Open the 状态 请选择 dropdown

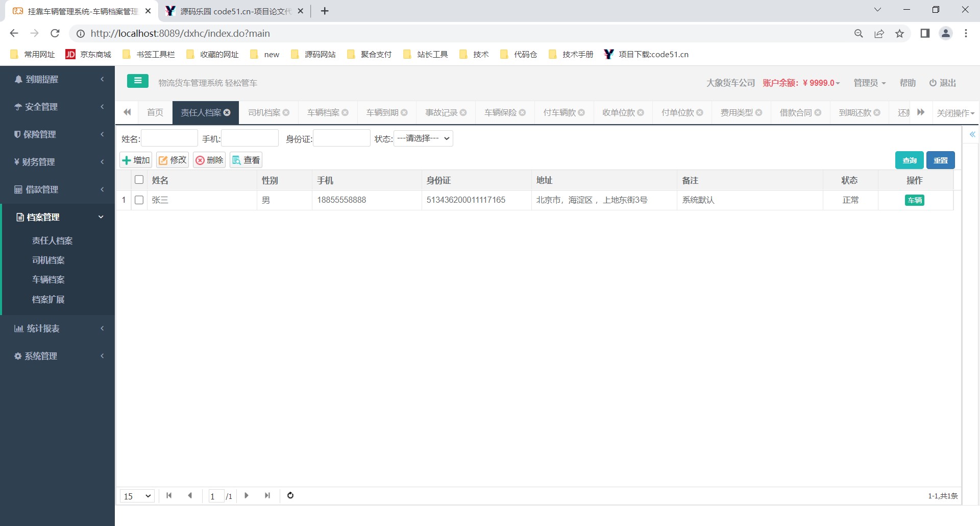(x=423, y=138)
